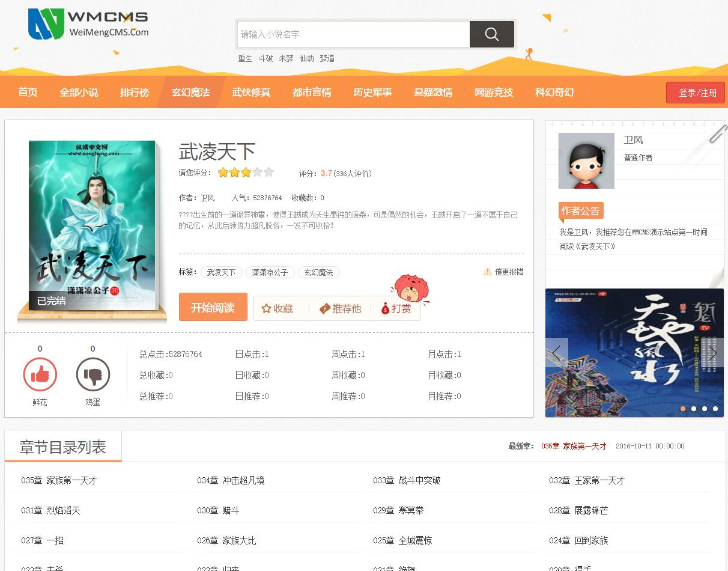Open the 排行榜 menu item

click(x=135, y=93)
